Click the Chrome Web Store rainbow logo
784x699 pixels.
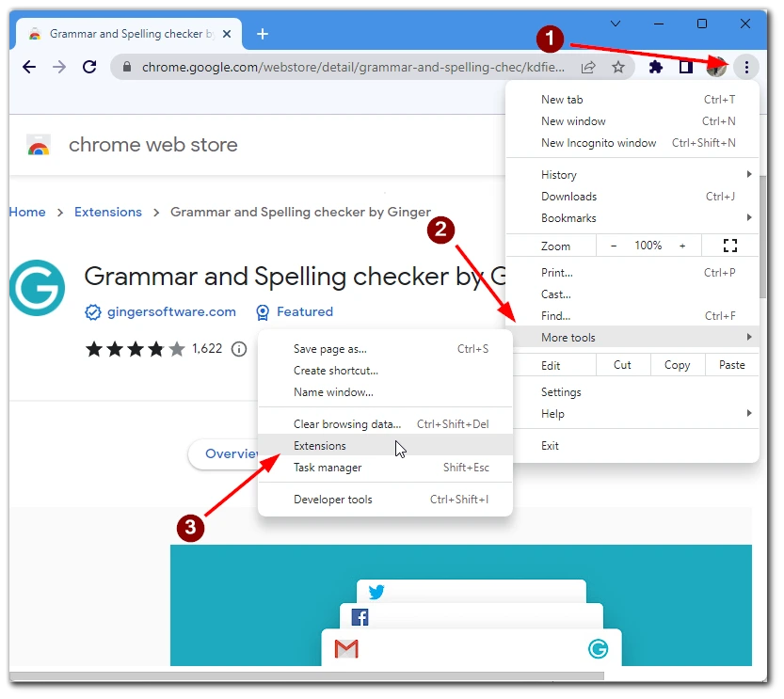pos(39,145)
